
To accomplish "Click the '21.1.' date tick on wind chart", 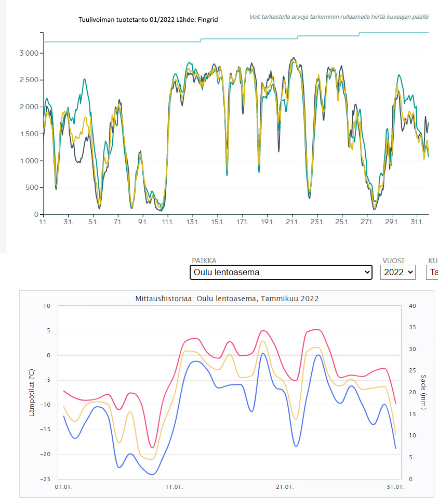I will 292,222.
